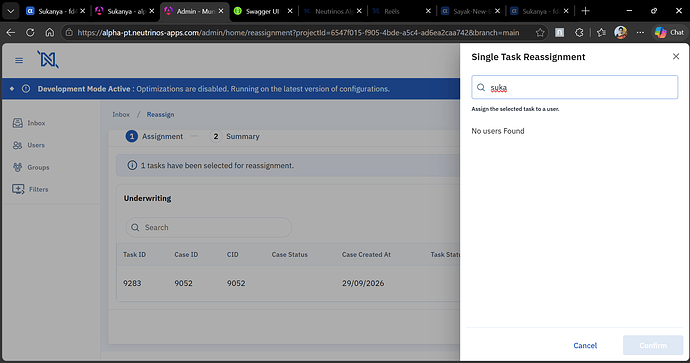This screenshot has height=363, width=690.
Task: Click the Underwriting section heading
Action: (147, 198)
